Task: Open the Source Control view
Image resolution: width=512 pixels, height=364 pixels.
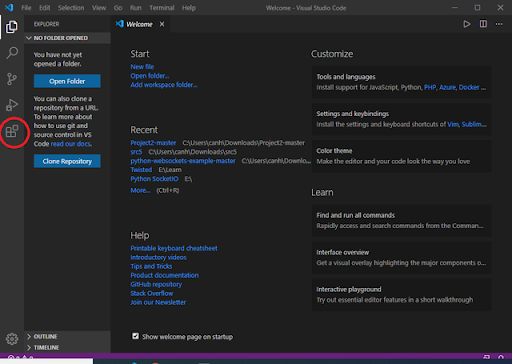Action: [x=12, y=79]
